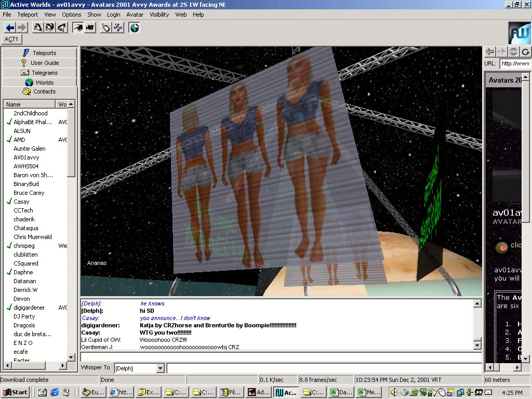Image resolution: width=532 pixels, height=399 pixels.
Task: Click the four-arrow move icon in toolbar
Action: coord(118,28)
